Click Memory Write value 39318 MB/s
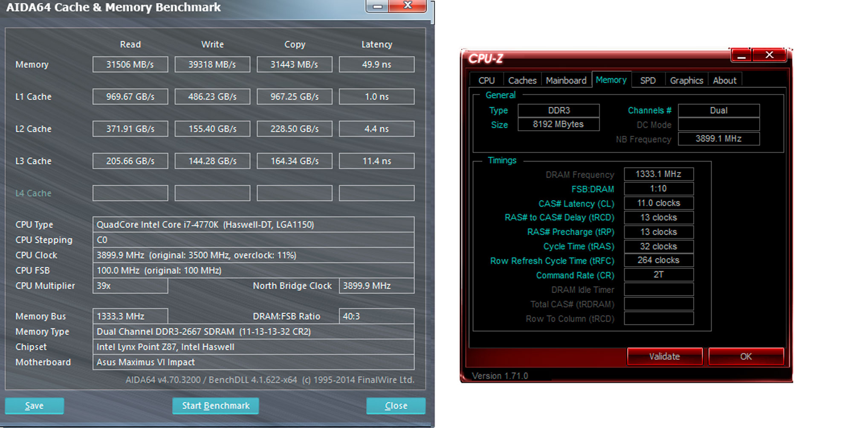This screenshot has height=428, width=868. point(212,64)
